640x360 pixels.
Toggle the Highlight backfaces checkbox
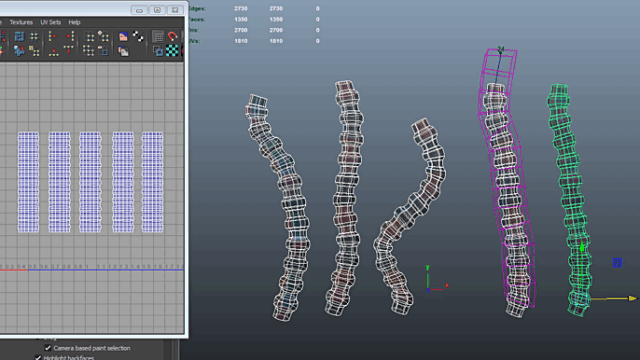tap(38, 358)
